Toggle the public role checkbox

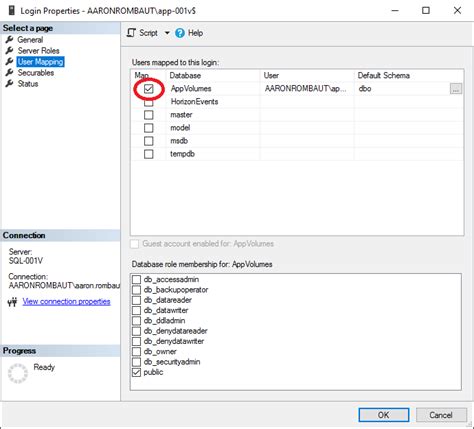click(x=136, y=372)
